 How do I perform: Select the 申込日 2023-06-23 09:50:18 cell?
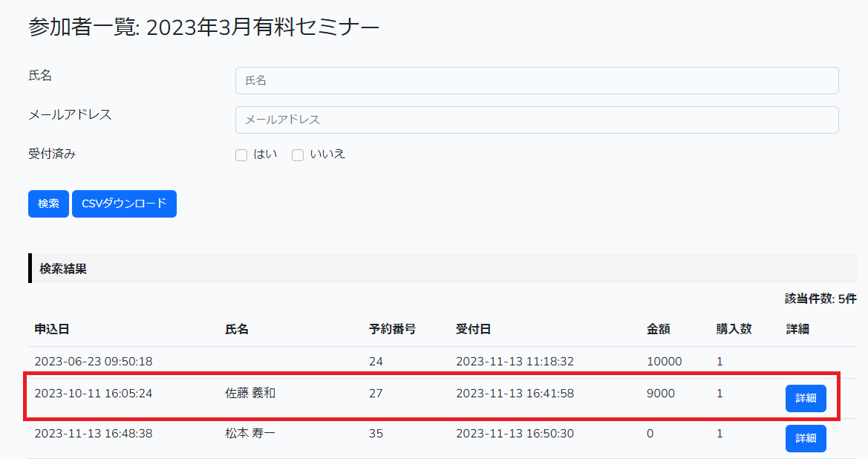pyautogui.click(x=94, y=362)
